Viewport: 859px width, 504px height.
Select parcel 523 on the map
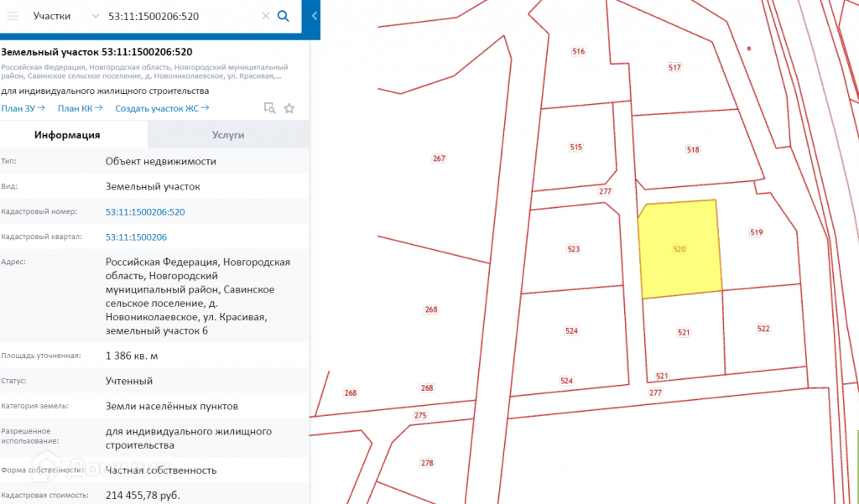point(574,249)
